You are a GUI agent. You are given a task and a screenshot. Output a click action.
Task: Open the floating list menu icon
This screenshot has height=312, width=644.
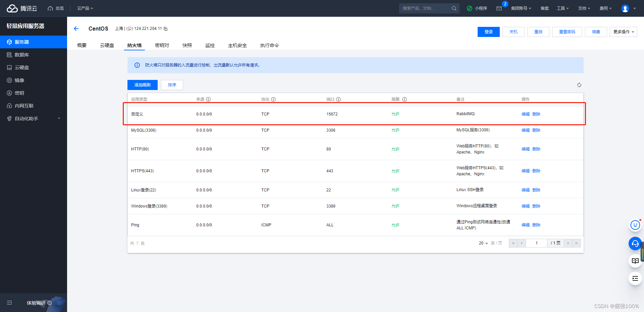click(635, 278)
